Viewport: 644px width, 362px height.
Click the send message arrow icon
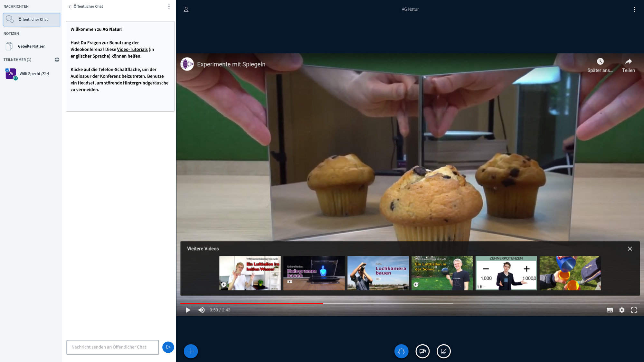168,347
